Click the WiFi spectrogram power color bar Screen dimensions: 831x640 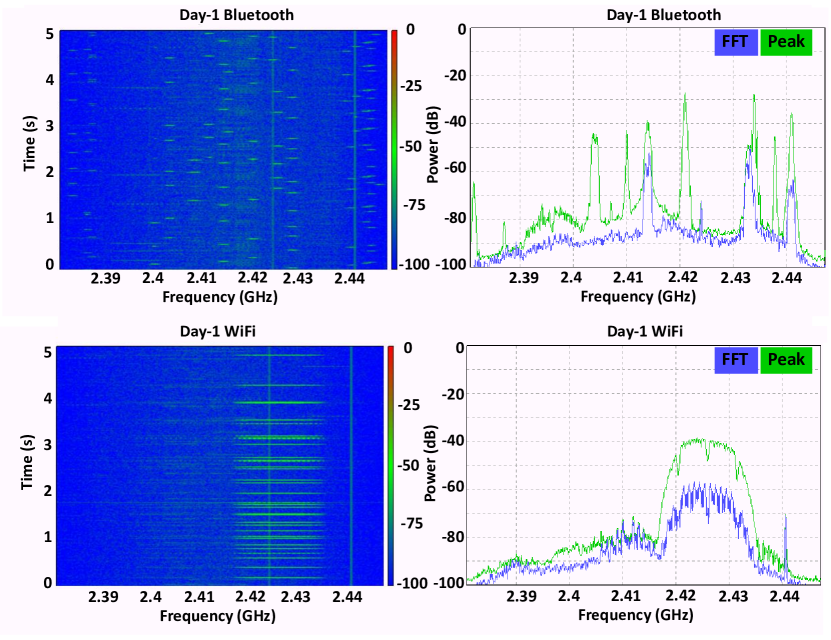pyautogui.click(x=391, y=466)
